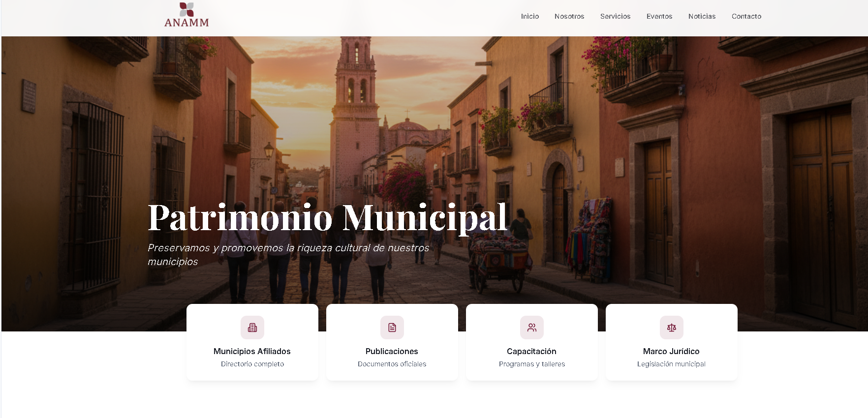
Task: Click the people icon above Capacitación
Action: pyautogui.click(x=532, y=328)
